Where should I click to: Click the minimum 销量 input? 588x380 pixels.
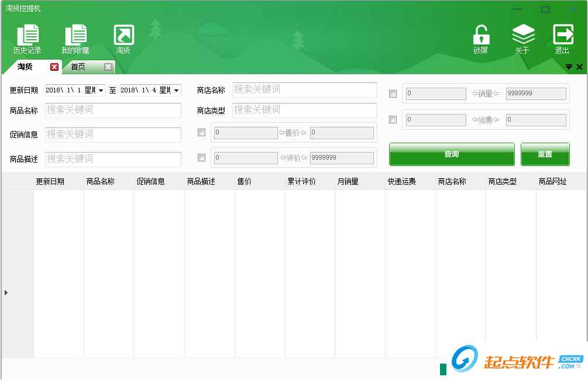[436, 94]
